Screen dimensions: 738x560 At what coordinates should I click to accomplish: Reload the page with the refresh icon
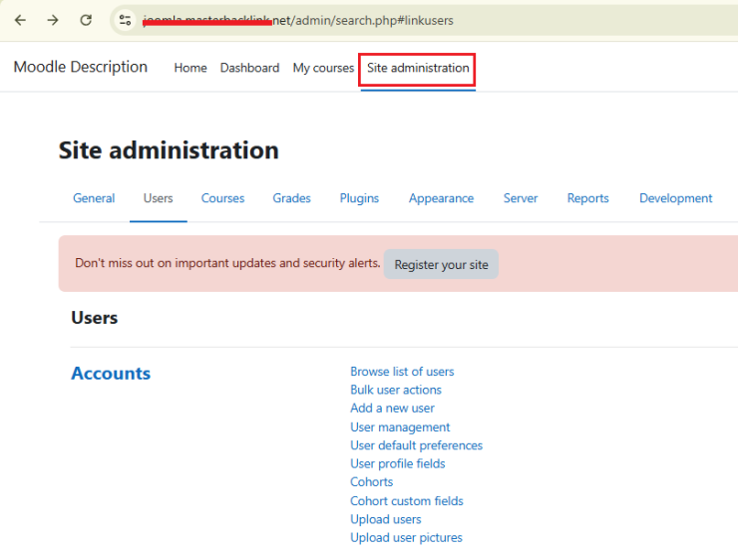click(86, 20)
